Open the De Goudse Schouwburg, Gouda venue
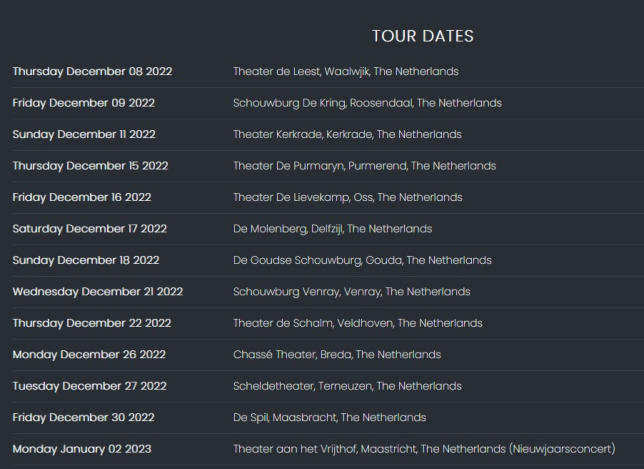644x469 pixels. coord(362,261)
